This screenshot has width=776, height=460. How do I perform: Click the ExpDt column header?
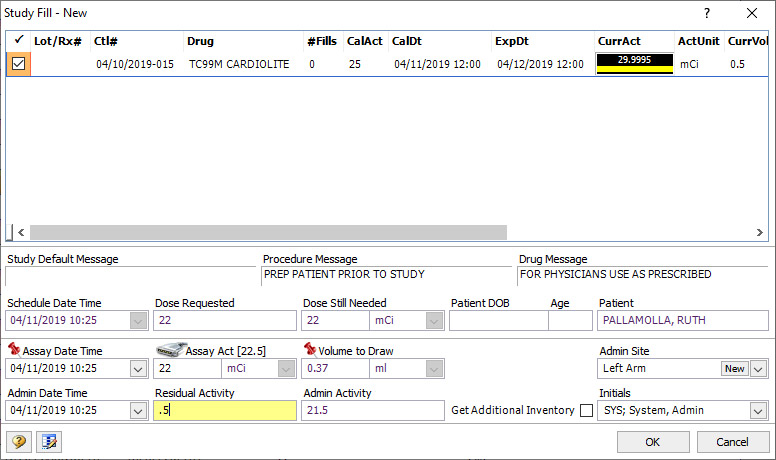pos(543,41)
